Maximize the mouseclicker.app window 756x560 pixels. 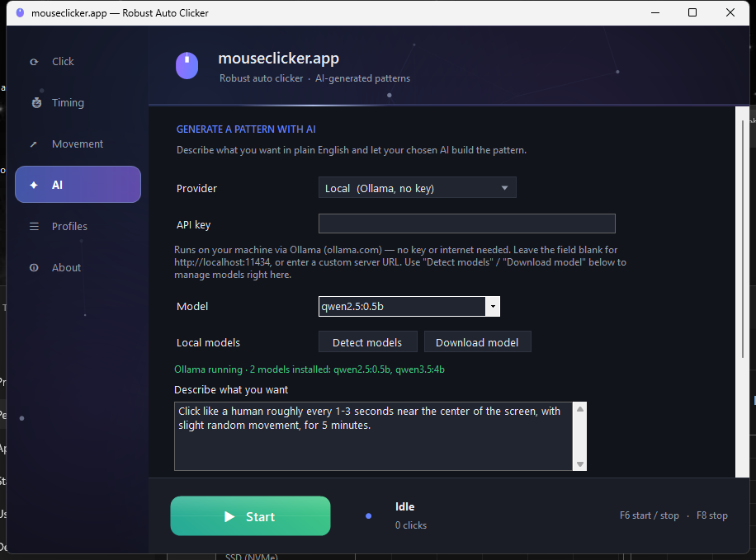coord(692,12)
